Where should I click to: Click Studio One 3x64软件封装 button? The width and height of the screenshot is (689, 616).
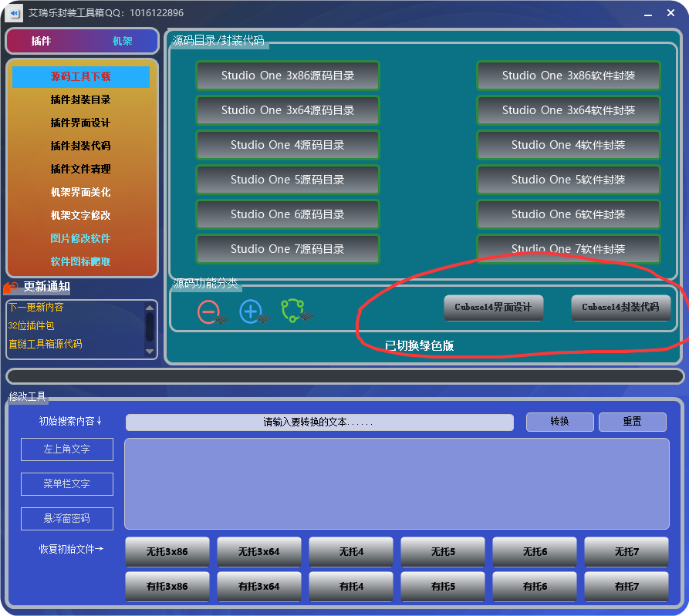point(569,110)
